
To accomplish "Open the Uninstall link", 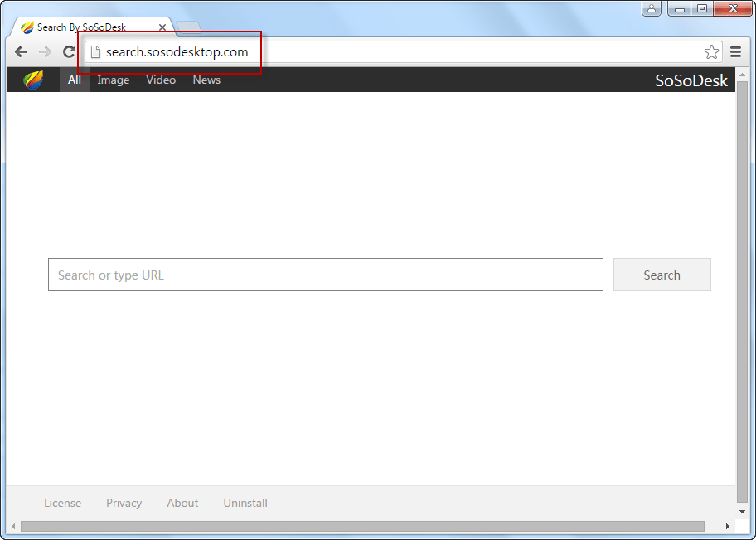I will (245, 503).
